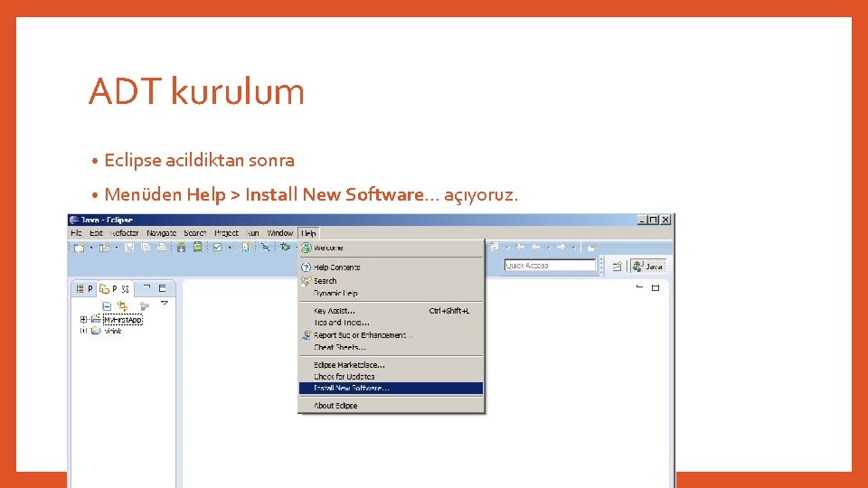Click Install New Software... in Help menu
Viewport: 868px width, 488px height.
pos(391,389)
